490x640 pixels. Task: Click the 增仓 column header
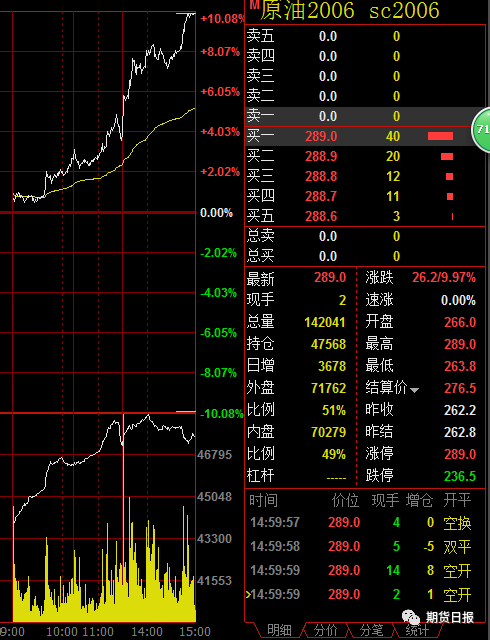pyautogui.click(x=419, y=500)
